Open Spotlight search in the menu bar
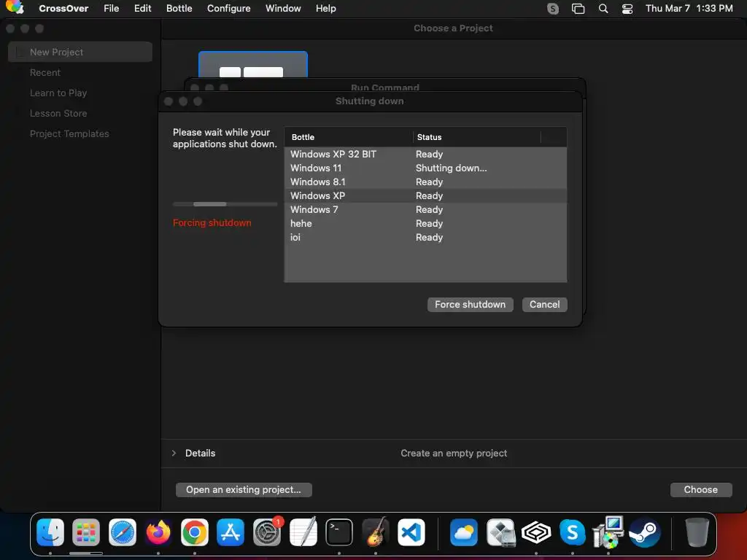This screenshot has height=560, width=747. click(603, 9)
